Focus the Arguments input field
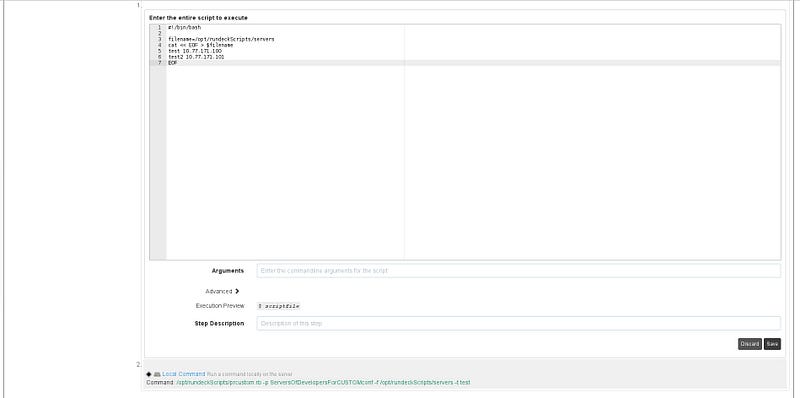The height and width of the screenshot is (398, 800). pyautogui.click(x=518, y=270)
